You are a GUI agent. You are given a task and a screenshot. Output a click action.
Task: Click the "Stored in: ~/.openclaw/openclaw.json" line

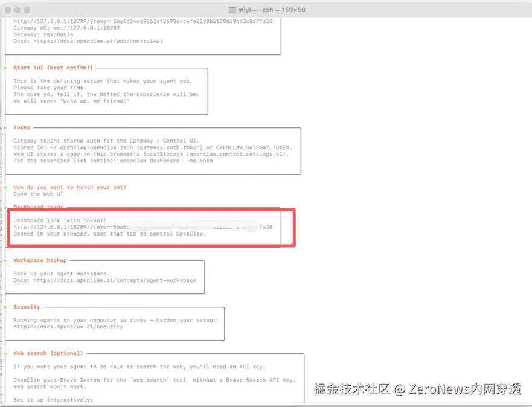pos(153,147)
